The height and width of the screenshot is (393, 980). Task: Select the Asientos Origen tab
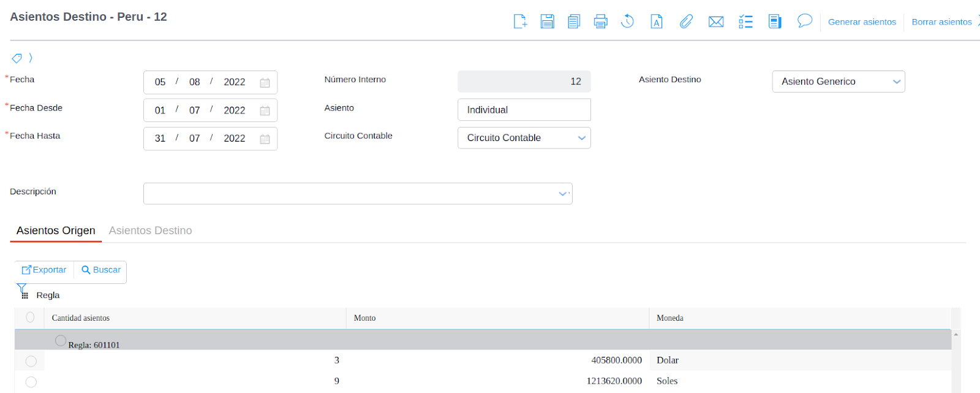(56, 231)
